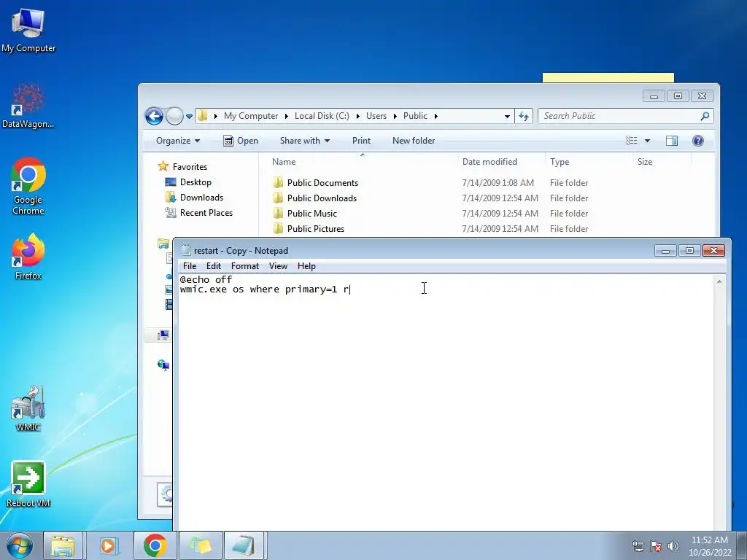Image resolution: width=747 pixels, height=560 pixels.
Task: Open the Notepad File menu
Action: pos(190,266)
